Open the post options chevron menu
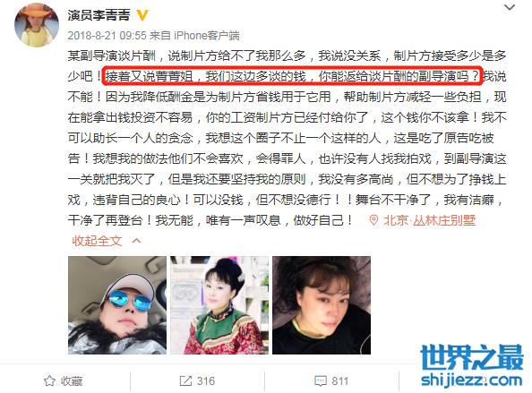The height and width of the screenshot is (393, 532). [510, 7]
